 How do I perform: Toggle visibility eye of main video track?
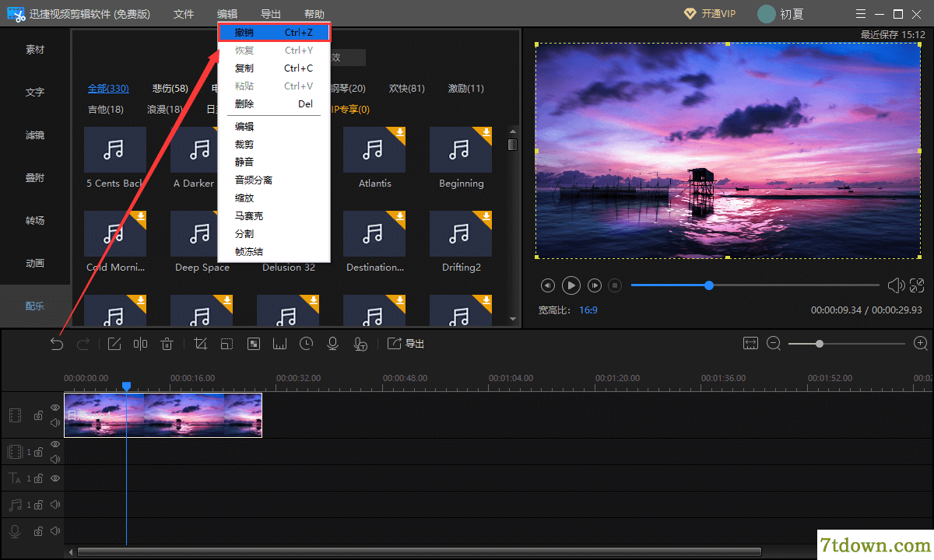click(55, 408)
